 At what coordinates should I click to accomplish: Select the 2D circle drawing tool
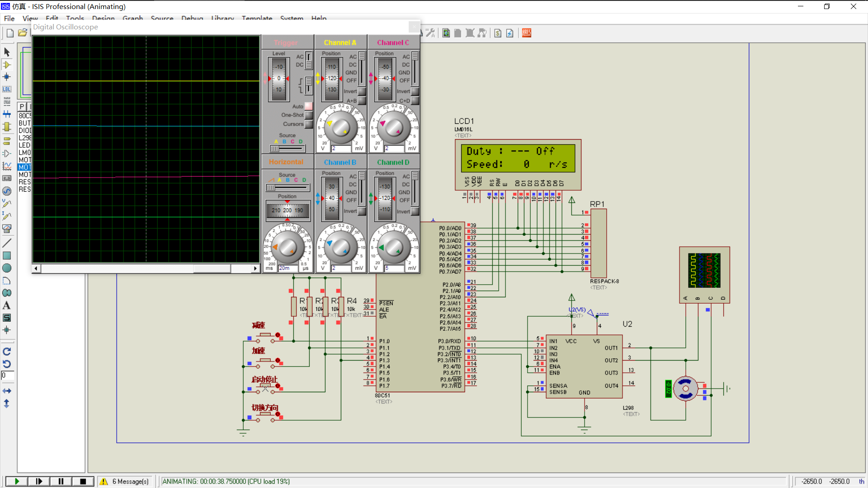tap(7, 268)
